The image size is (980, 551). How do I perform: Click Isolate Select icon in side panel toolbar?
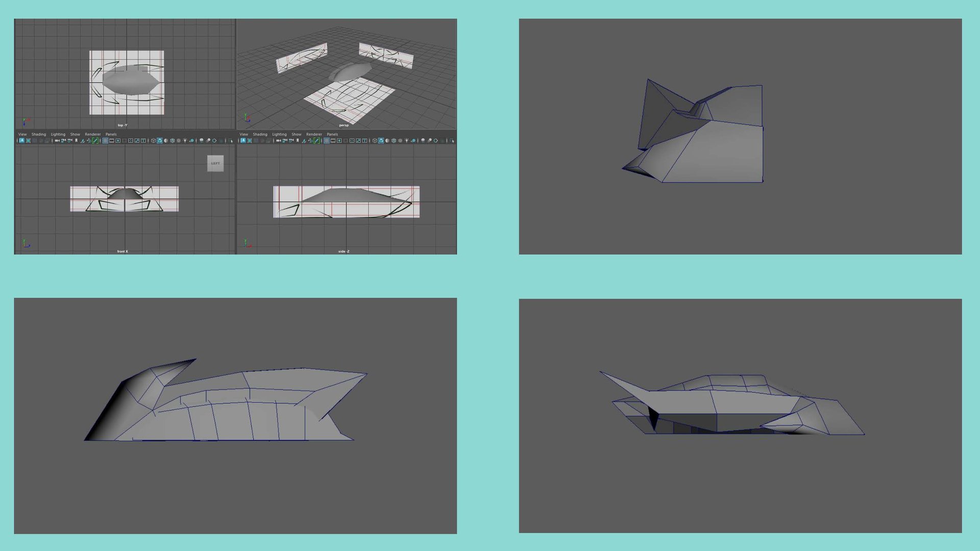tap(452, 141)
